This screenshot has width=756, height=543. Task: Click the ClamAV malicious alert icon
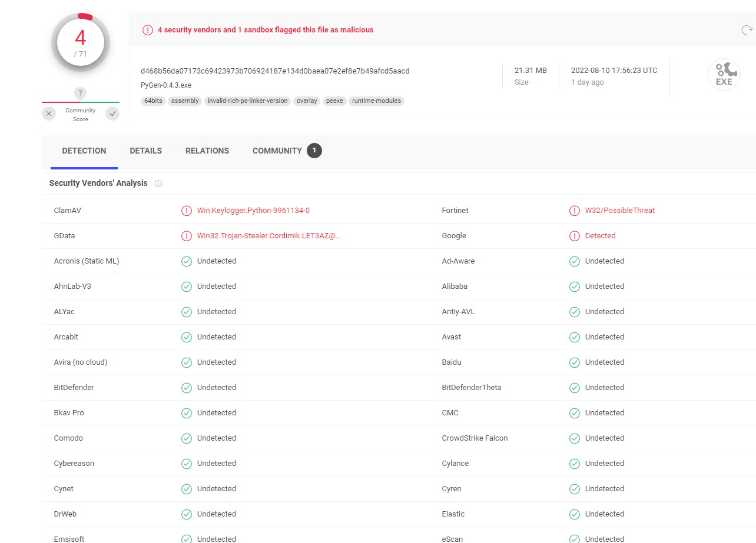(x=187, y=211)
